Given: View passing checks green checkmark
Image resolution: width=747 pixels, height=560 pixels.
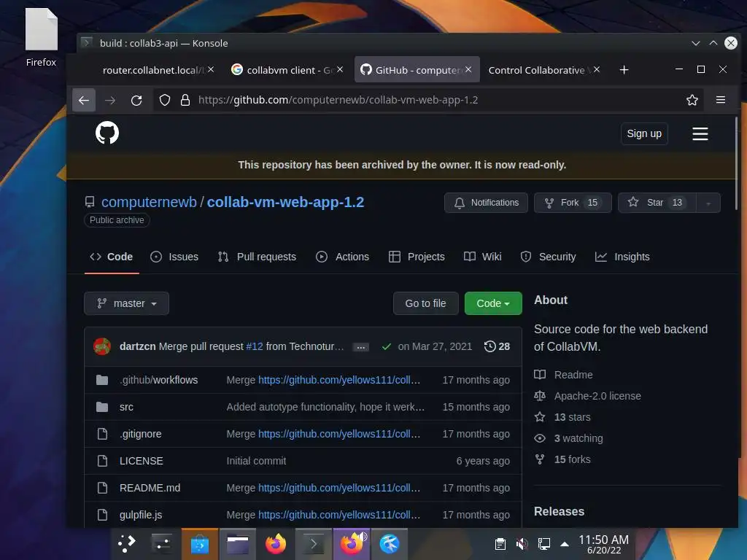Looking at the screenshot, I should (x=387, y=346).
